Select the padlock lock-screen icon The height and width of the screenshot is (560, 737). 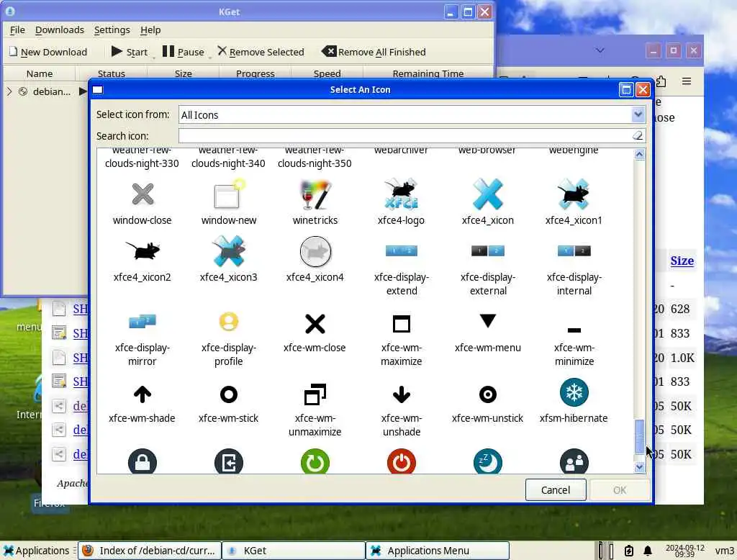coord(143,461)
